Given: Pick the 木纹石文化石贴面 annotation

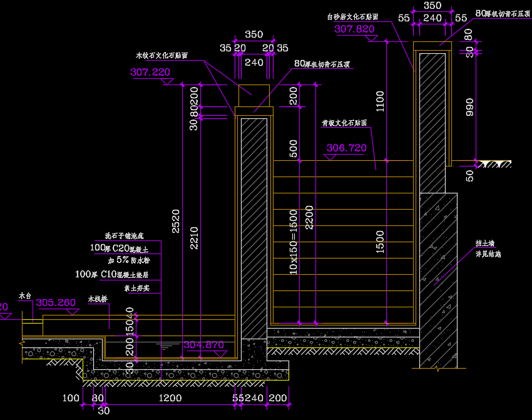Looking at the screenshot, I should tap(161, 55).
